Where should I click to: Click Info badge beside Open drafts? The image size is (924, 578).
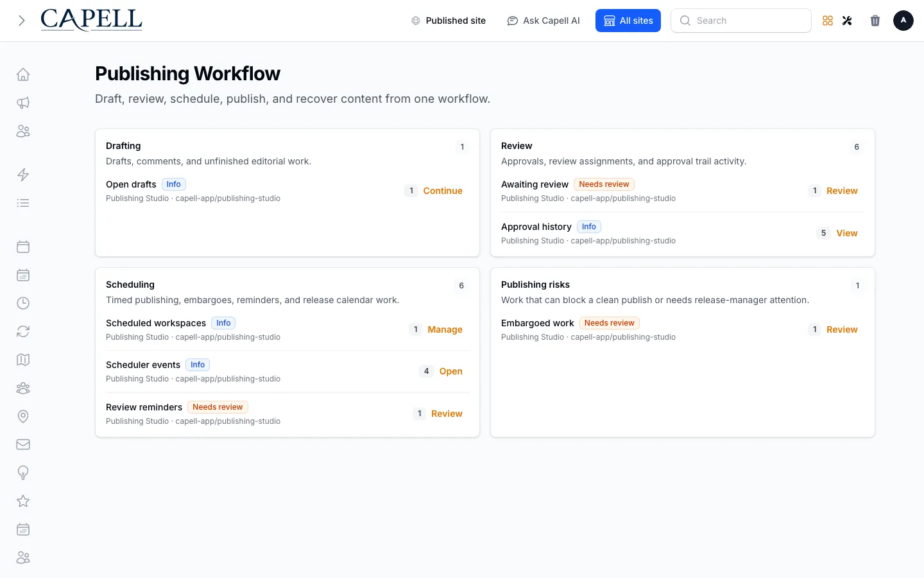(174, 184)
